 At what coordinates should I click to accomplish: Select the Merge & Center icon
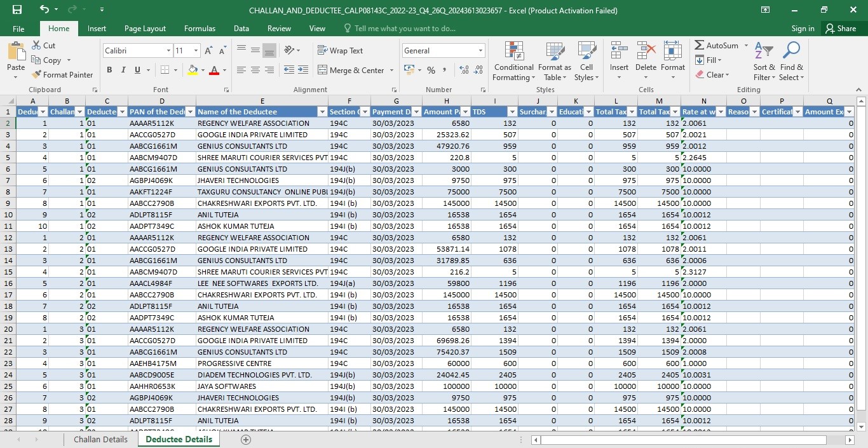point(323,70)
